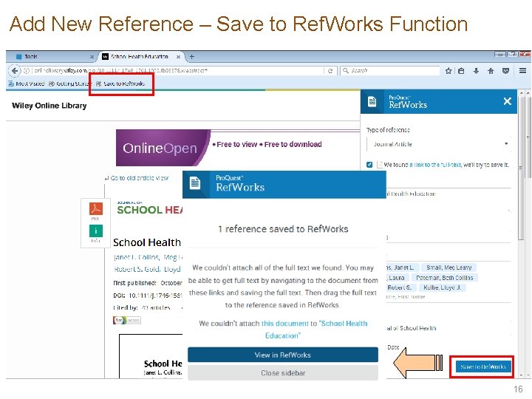The image size is (532, 399).
Task: Close the RefWorks sidebar with X
Action: tap(507, 101)
